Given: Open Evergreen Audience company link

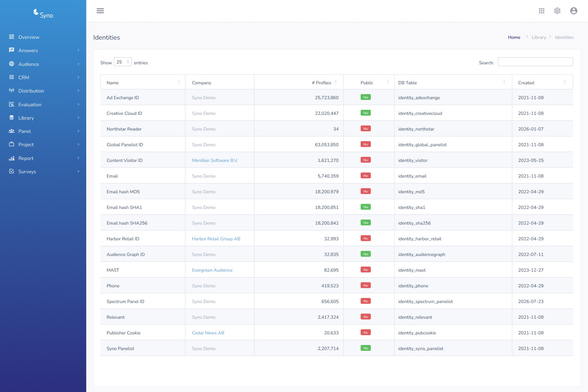Looking at the screenshot, I should (x=212, y=270).
